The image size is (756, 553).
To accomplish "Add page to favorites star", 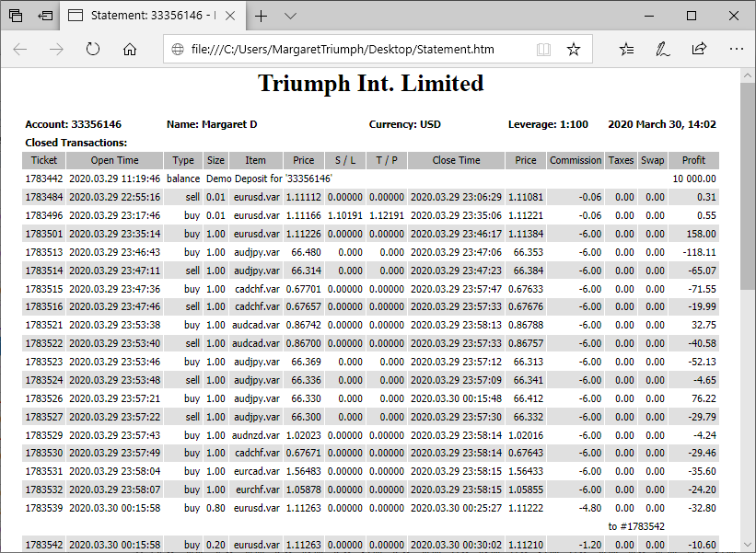I will click(x=574, y=49).
